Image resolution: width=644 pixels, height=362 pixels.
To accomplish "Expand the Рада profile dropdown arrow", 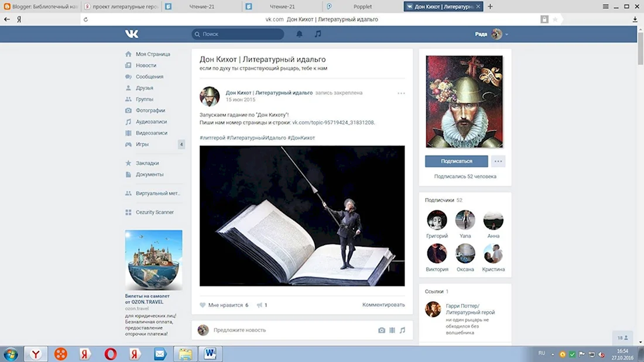I will [x=506, y=35].
